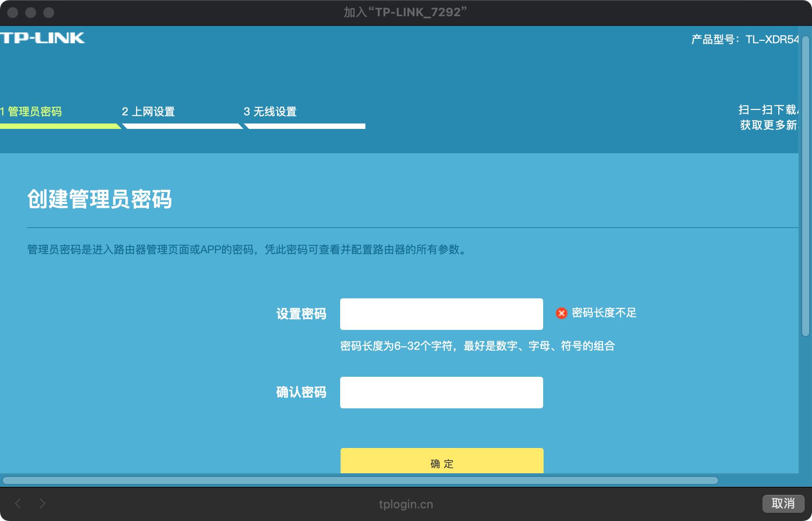Switch to the 上网设置 step
Image resolution: width=812 pixels, height=521 pixels.
point(149,111)
